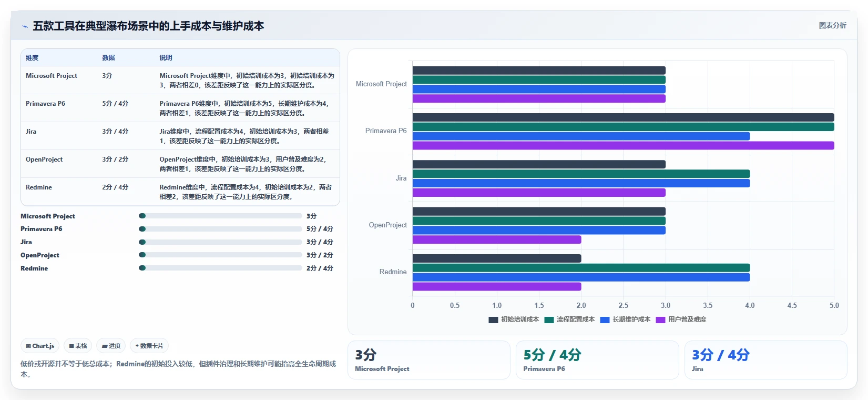Image resolution: width=868 pixels, height=400 pixels.
Task: Click the Microsoft Project progress bar
Action: (x=220, y=216)
